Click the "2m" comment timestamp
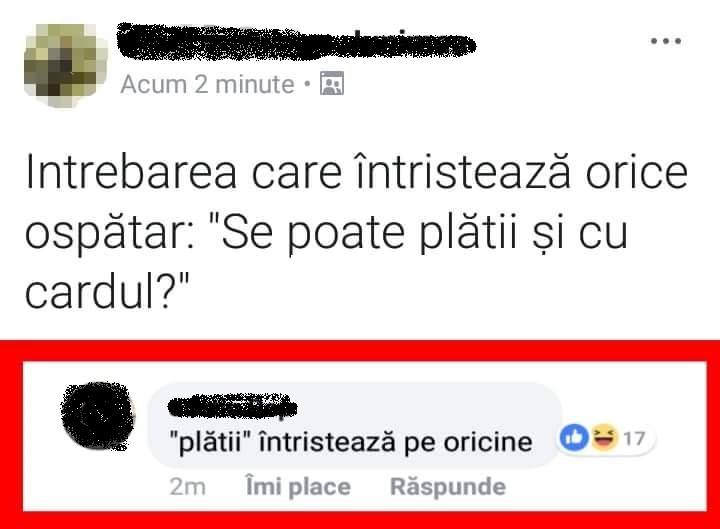The height and width of the screenshot is (529, 720). tap(187, 487)
